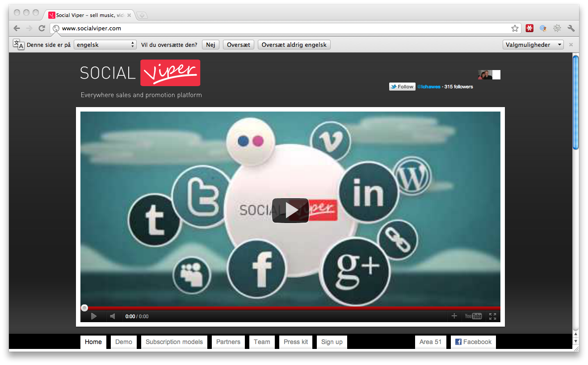Open the Press kit tab
The width and height of the screenshot is (588, 365).
(296, 342)
